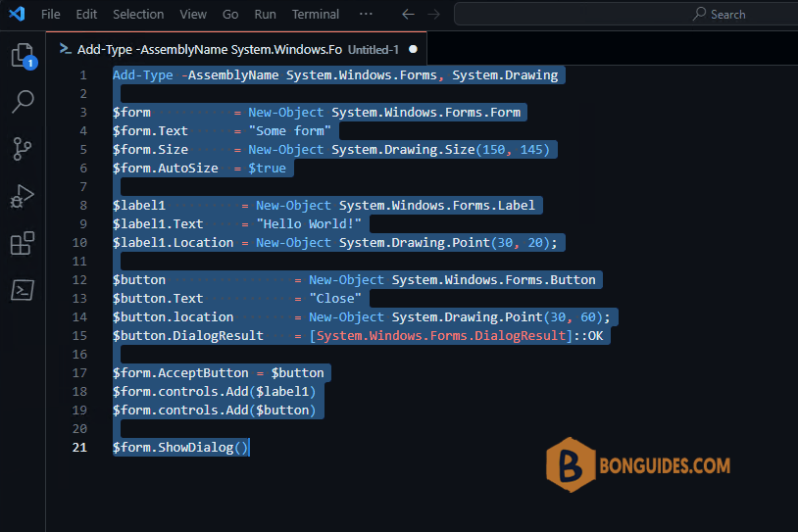
Task: Click line number 21 in the gutter
Action: (79, 448)
